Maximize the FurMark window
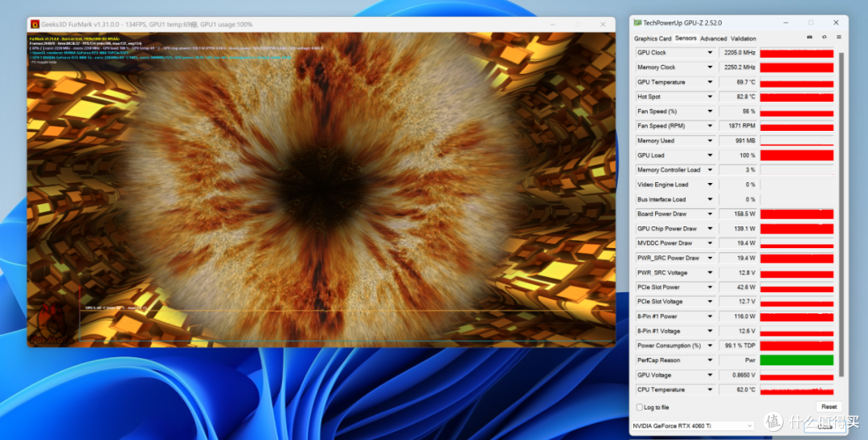This screenshot has height=440, width=868. (577, 24)
